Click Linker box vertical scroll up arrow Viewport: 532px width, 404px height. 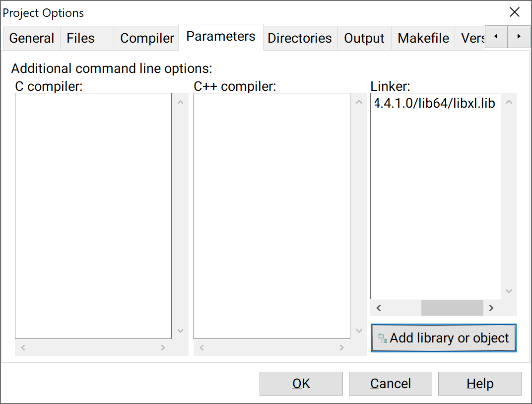(x=509, y=102)
